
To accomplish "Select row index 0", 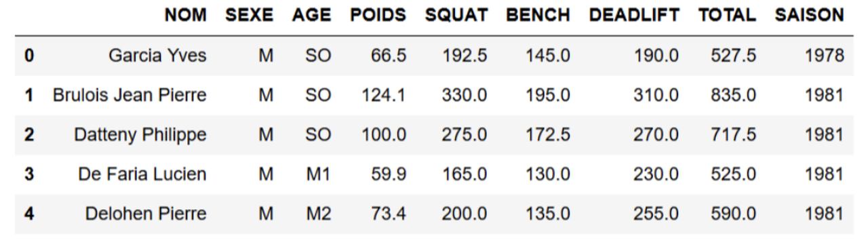I will click(28, 56).
